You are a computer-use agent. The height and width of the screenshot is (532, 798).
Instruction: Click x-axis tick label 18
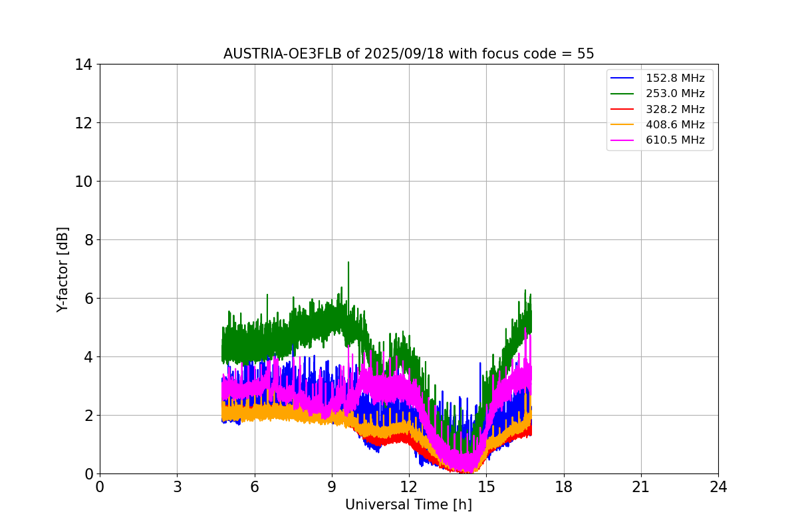[x=564, y=487]
